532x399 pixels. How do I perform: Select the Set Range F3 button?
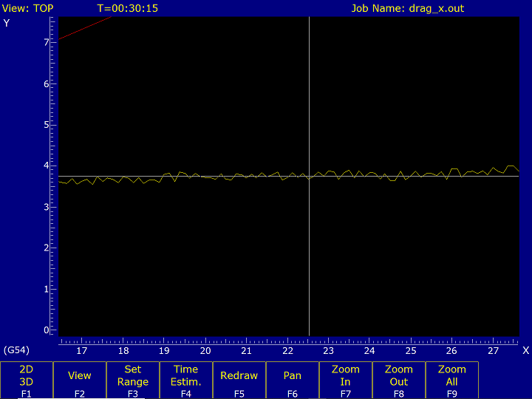[133, 381]
